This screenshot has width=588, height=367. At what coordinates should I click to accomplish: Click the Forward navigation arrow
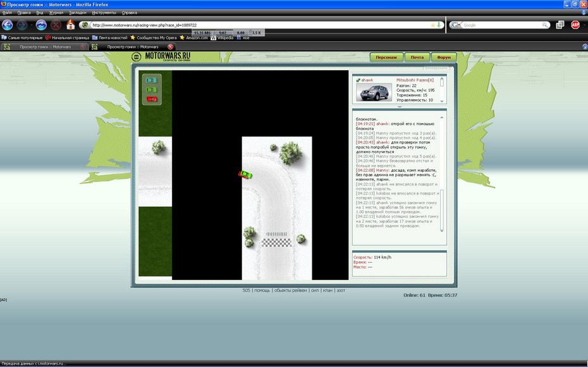(x=22, y=25)
